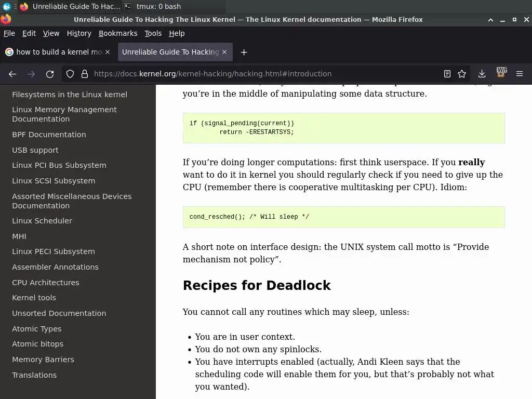532x399 pixels.
Task: Open the Bookmarks menu
Action: coord(118,33)
